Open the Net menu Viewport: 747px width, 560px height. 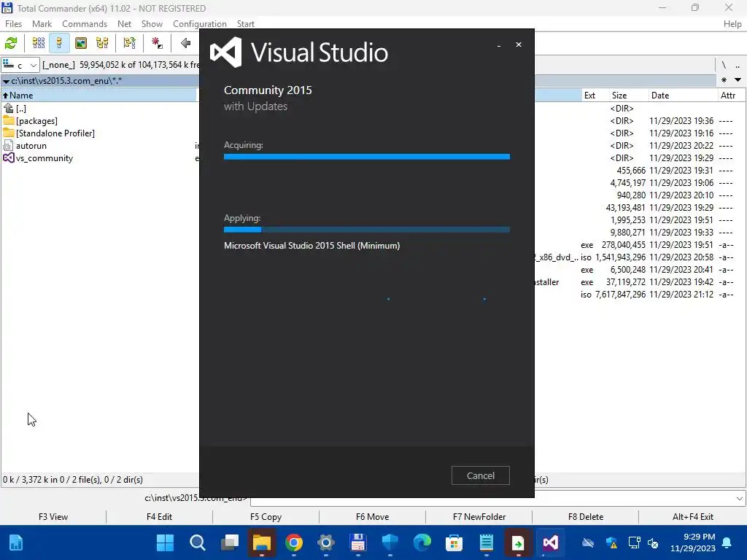[124, 24]
